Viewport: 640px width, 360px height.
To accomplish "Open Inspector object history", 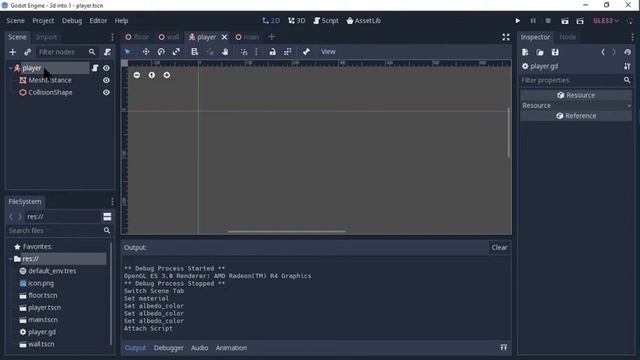I will [627, 52].
